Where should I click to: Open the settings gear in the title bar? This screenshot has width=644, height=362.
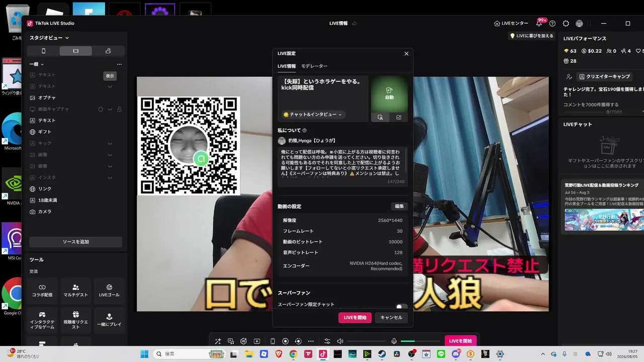(566, 24)
